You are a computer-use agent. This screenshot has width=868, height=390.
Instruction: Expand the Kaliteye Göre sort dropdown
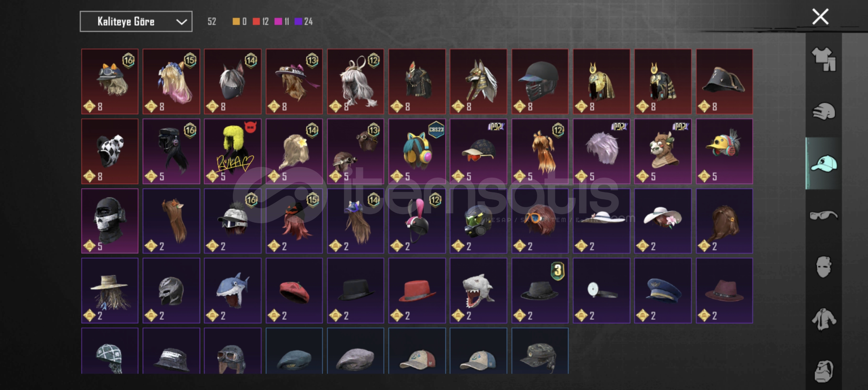click(x=136, y=22)
